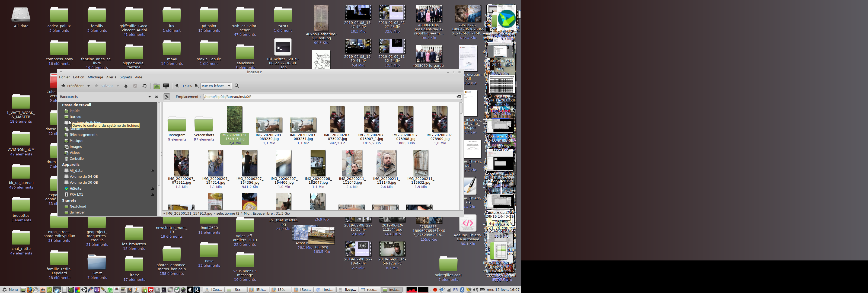Open the Affichage menu

point(95,77)
